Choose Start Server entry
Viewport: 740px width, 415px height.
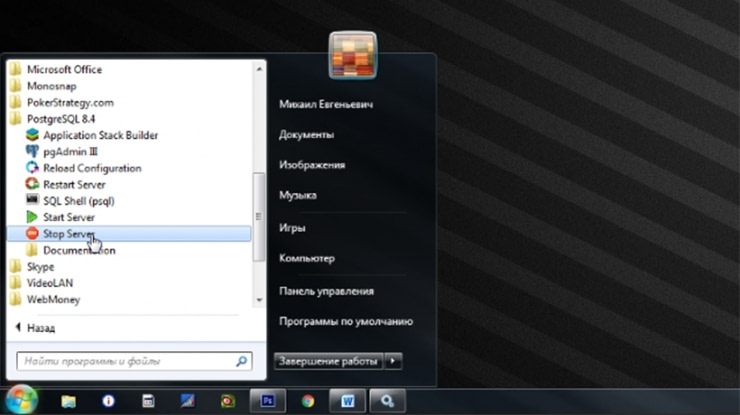pos(69,217)
